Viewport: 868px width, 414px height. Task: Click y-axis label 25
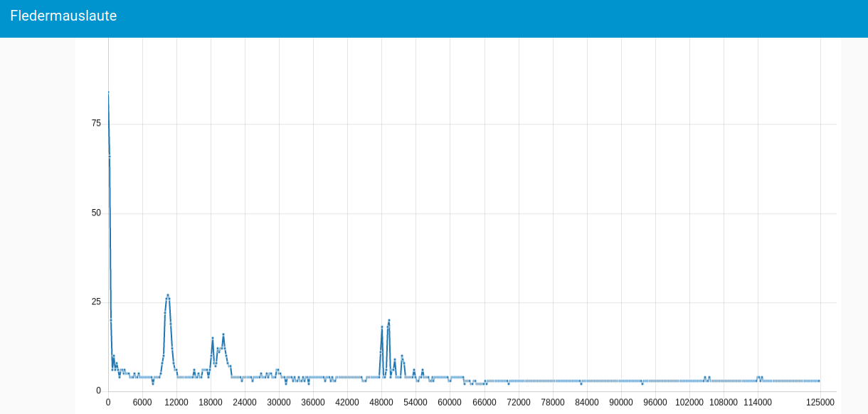[96, 302]
